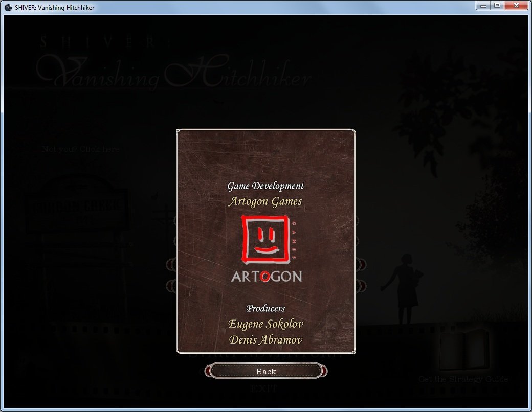Maximize the SHIVER game window
The image size is (532, 412).
point(497,5)
